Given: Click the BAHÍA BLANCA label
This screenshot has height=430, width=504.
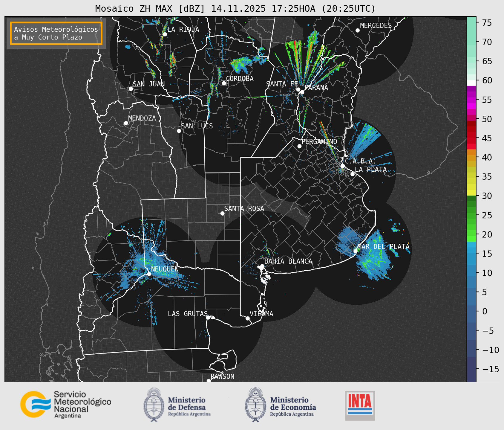Looking at the screenshot, I should 288,261.
